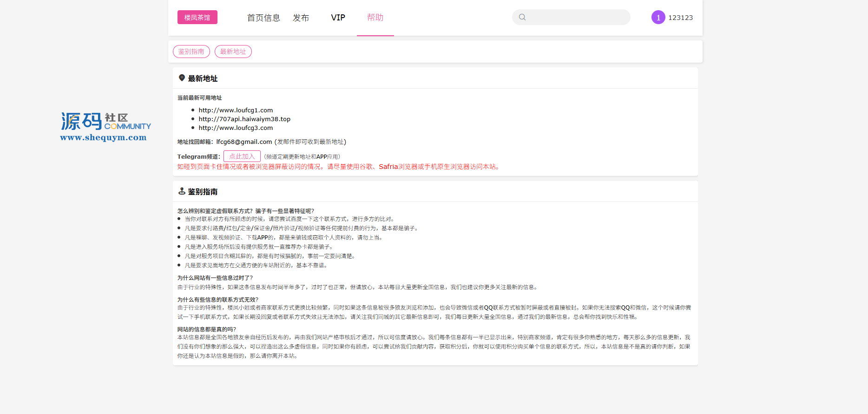
Task: Open the 707api.haiwaiym38.top link
Action: [x=244, y=119]
